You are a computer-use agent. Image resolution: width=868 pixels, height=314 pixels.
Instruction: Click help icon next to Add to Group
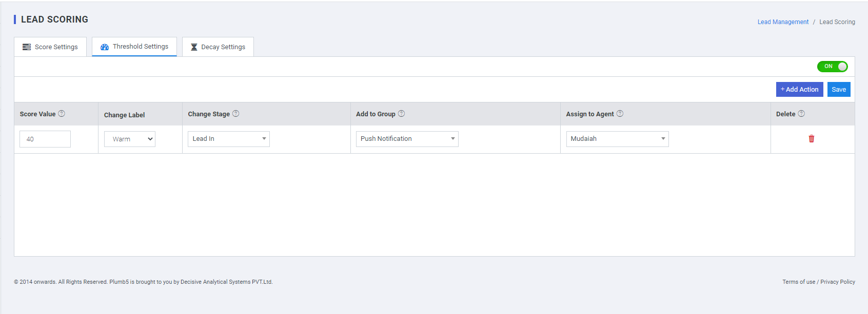pyautogui.click(x=402, y=114)
